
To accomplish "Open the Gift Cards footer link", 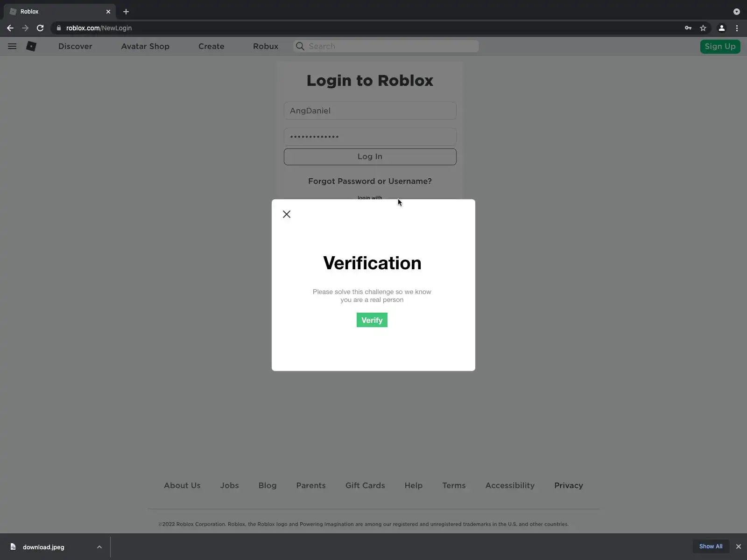I will pyautogui.click(x=365, y=485).
